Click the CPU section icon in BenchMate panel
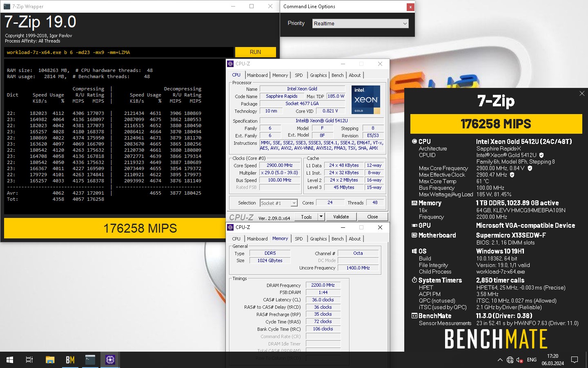Image resolution: width=588 pixels, height=368 pixels. [414, 141]
